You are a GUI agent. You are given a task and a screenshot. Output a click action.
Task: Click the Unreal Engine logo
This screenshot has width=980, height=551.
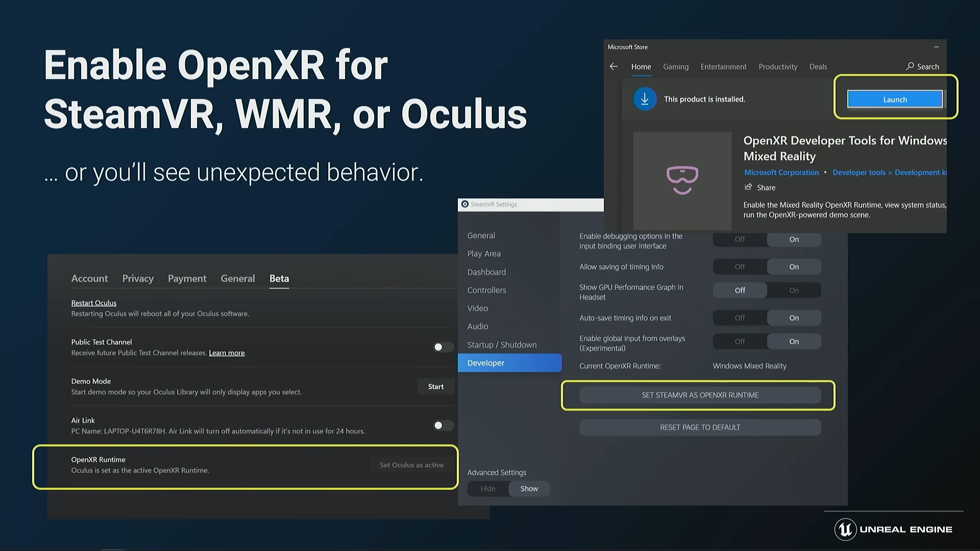click(x=845, y=529)
